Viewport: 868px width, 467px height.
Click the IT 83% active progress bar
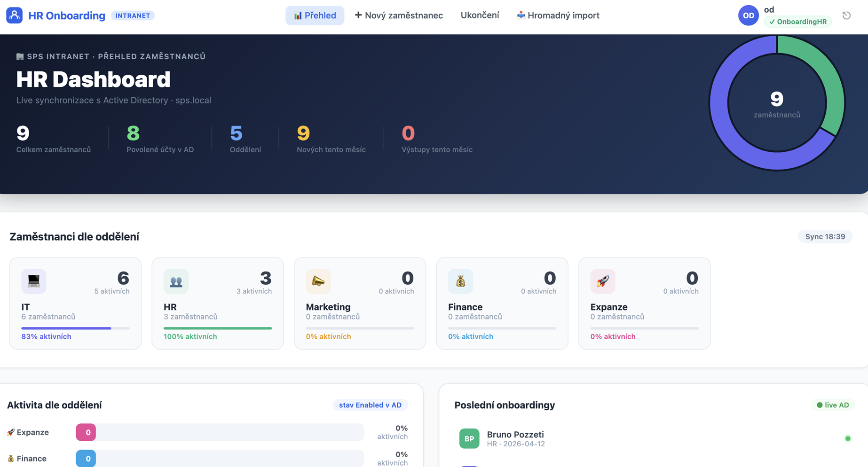(75, 328)
